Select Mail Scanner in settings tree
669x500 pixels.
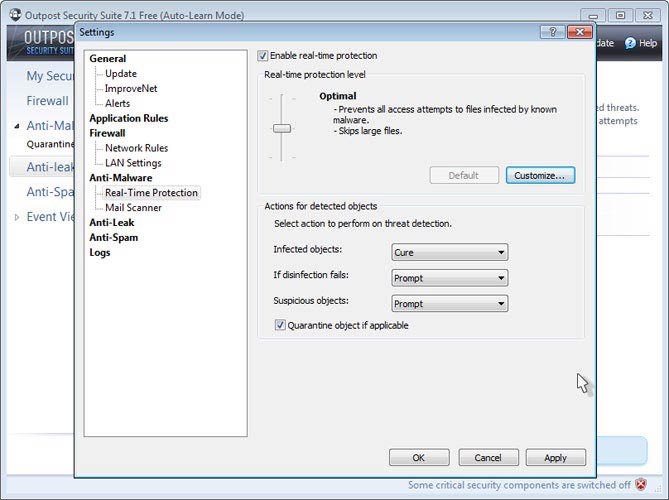[133, 208]
